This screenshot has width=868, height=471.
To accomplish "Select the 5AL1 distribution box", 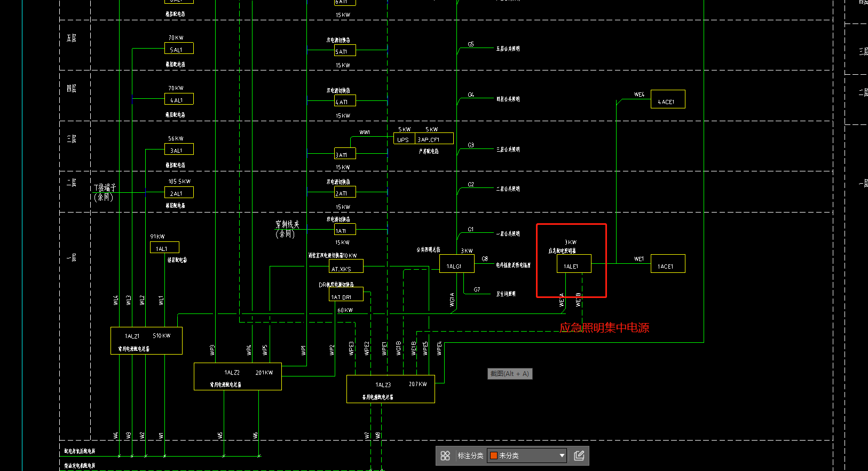I will pos(179,49).
